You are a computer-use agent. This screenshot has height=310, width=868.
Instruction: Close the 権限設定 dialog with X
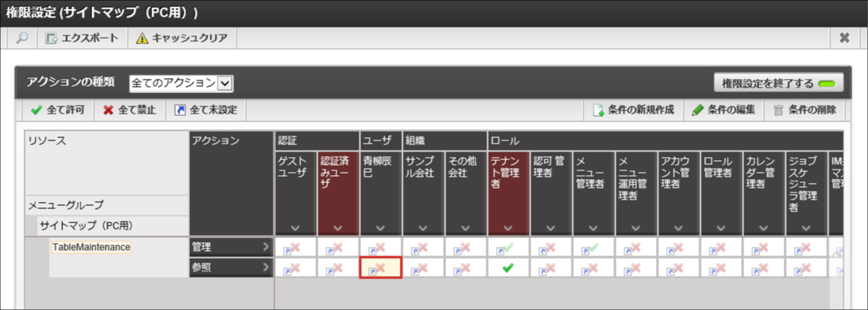[844, 38]
